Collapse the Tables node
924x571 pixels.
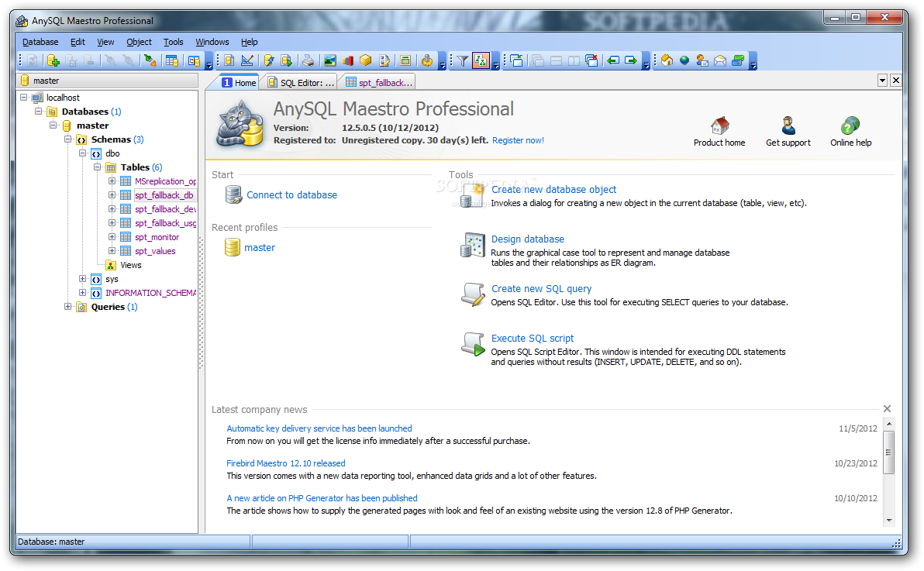click(x=97, y=167)
